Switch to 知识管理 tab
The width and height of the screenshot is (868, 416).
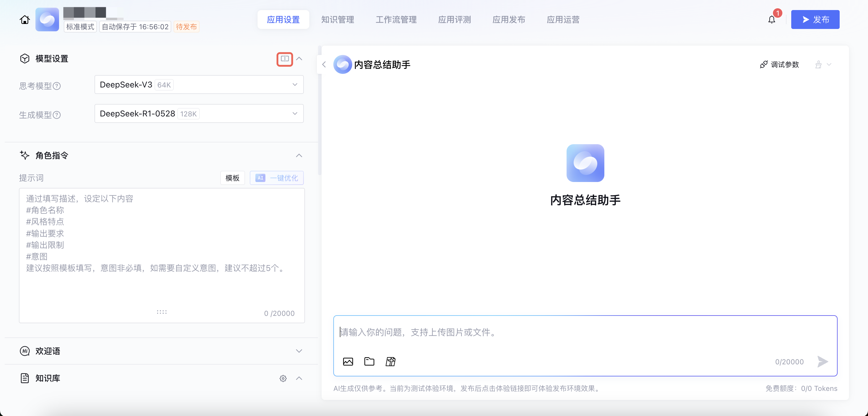click(x=338, y=19)
